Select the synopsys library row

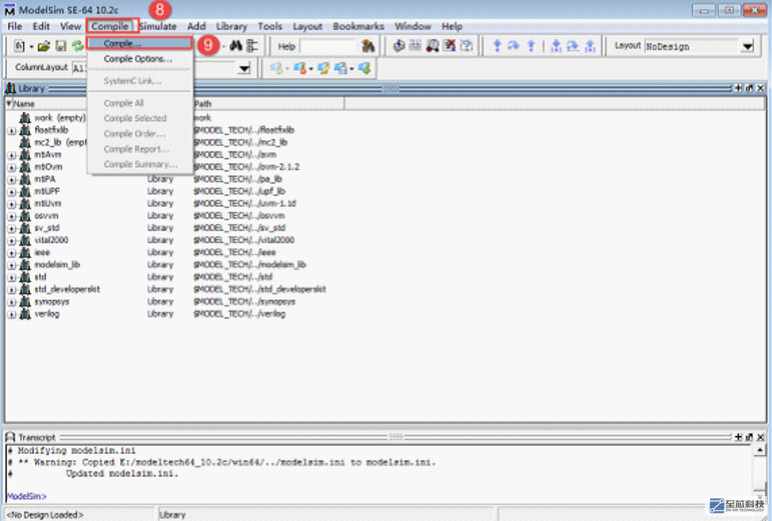(x=52, y=301)
